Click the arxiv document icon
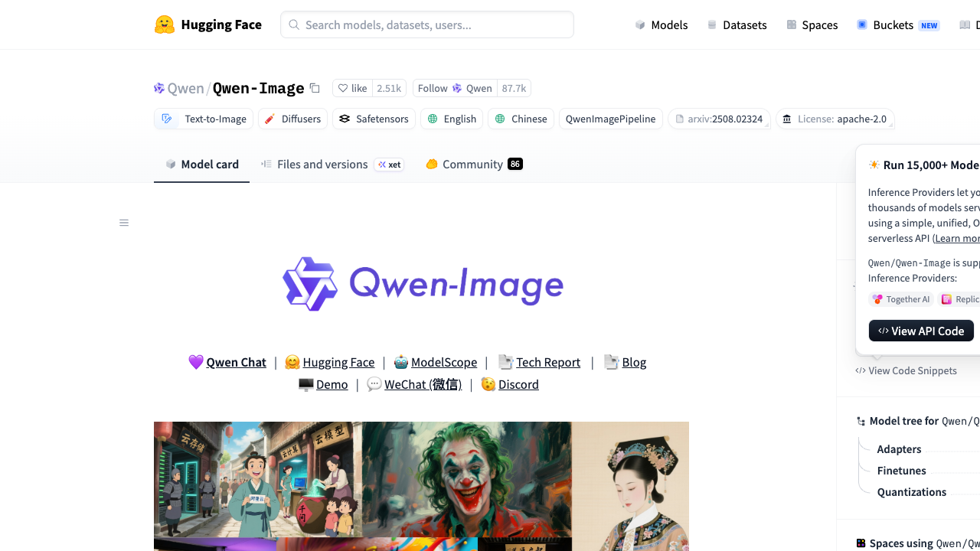The image size is (980, 551). tap(680, 119)
